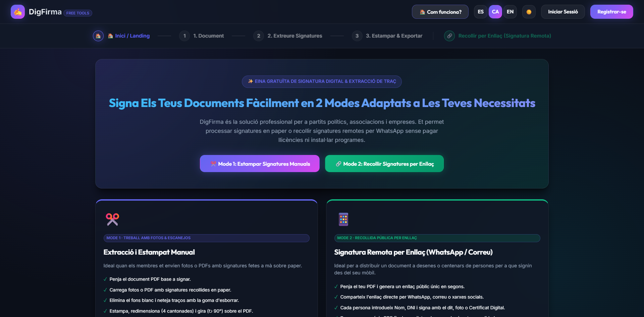This screenshot has width=644, height=317.
Task: Click the home icon circle in stepper
Action: (x=98, y=36)
